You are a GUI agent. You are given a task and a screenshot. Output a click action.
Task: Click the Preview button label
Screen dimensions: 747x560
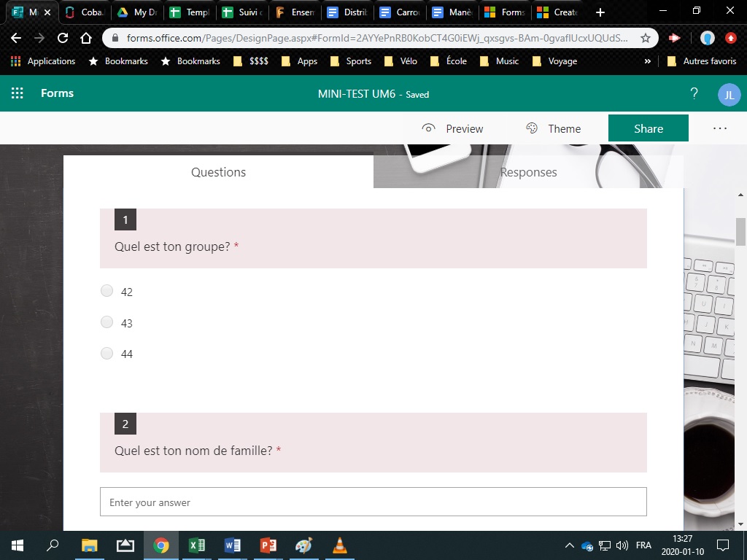pos(465,128)
